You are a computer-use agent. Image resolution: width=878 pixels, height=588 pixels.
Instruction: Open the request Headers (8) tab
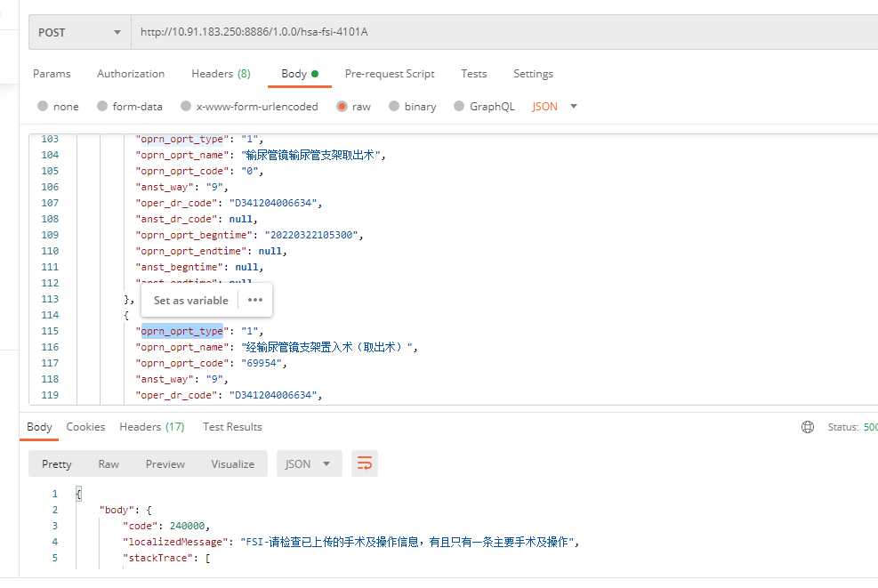[x=221, y=74]
